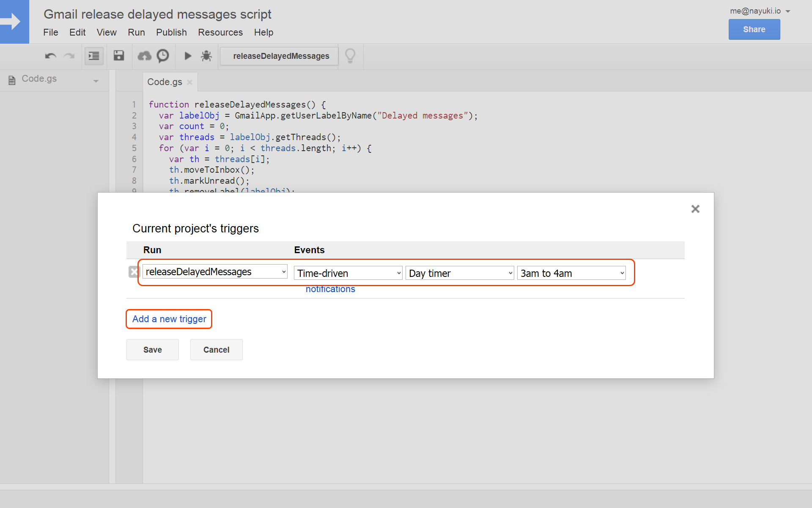Open the me@nayuki.io account menu
This screenshot has height=508, width=812.
tap(760, 11)
